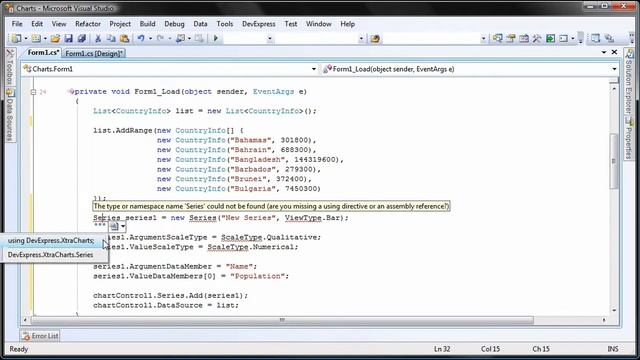
Task: Click the Redo arrow icon
Action: coord(160,38)
